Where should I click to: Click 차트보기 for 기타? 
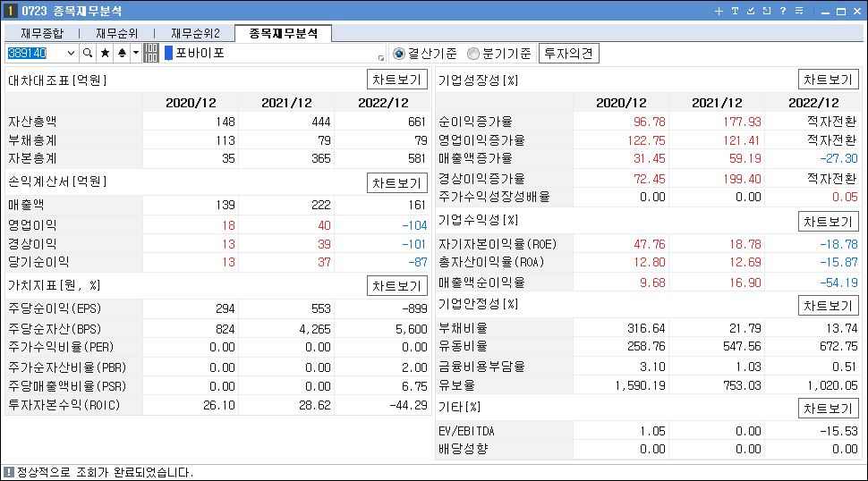click(828, 409)
